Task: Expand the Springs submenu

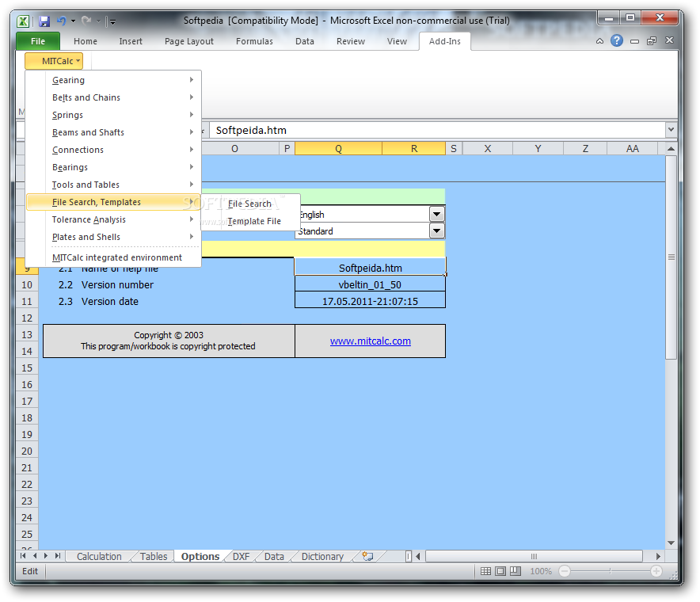Action: point(113,115)
